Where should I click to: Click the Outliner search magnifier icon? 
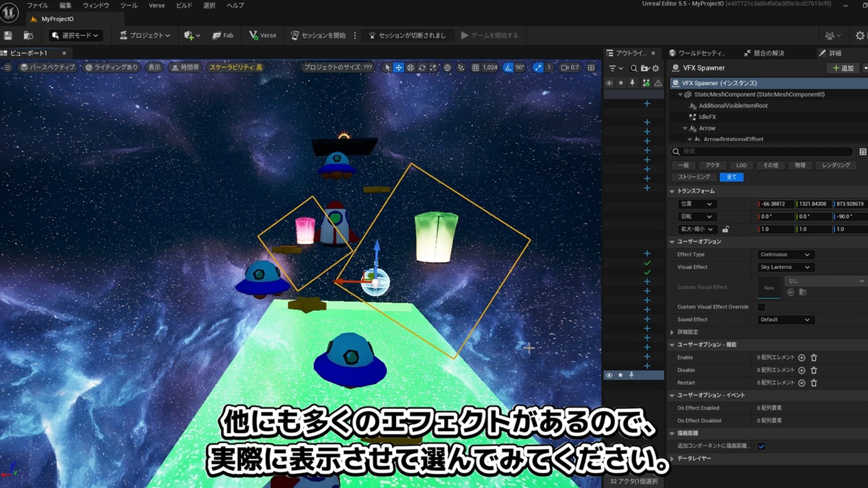(634, 68)
